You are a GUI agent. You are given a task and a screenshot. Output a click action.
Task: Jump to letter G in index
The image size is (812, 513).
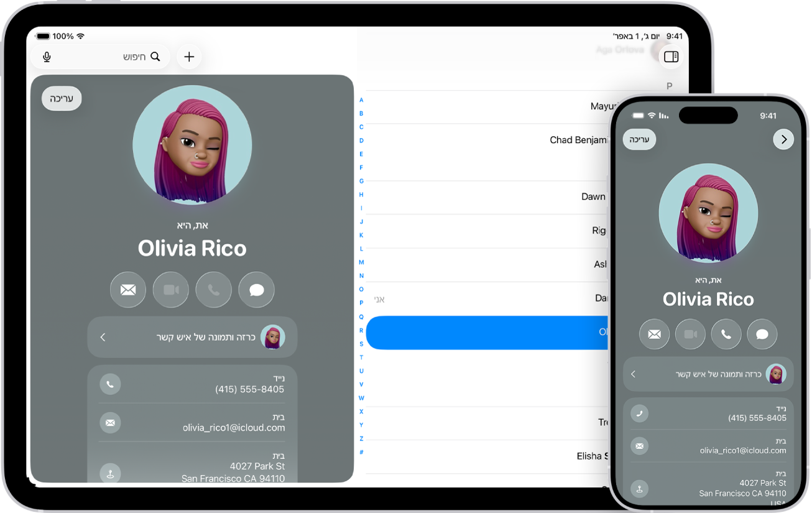pyautogui.click(x=361, y=181)
